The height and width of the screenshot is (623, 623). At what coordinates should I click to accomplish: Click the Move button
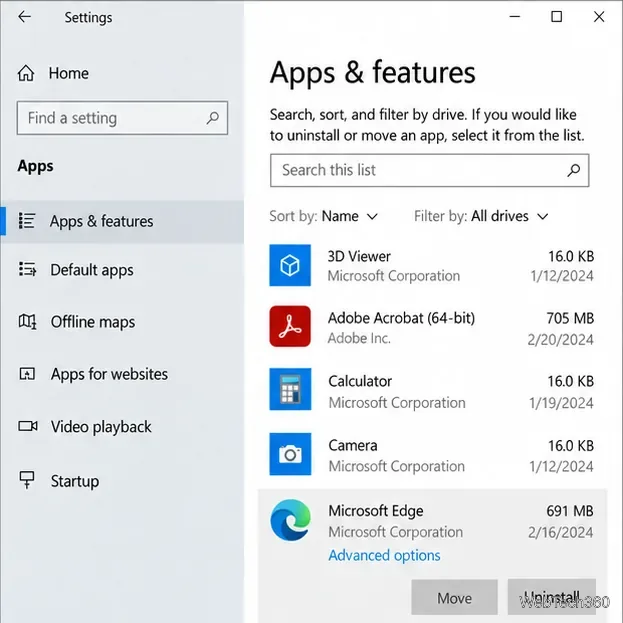click(455, 597)
